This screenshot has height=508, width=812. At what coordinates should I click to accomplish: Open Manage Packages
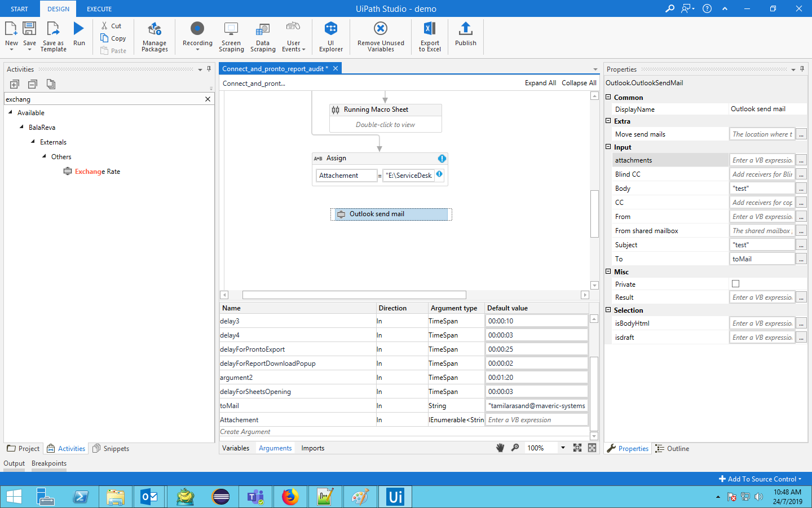[155, 36]
